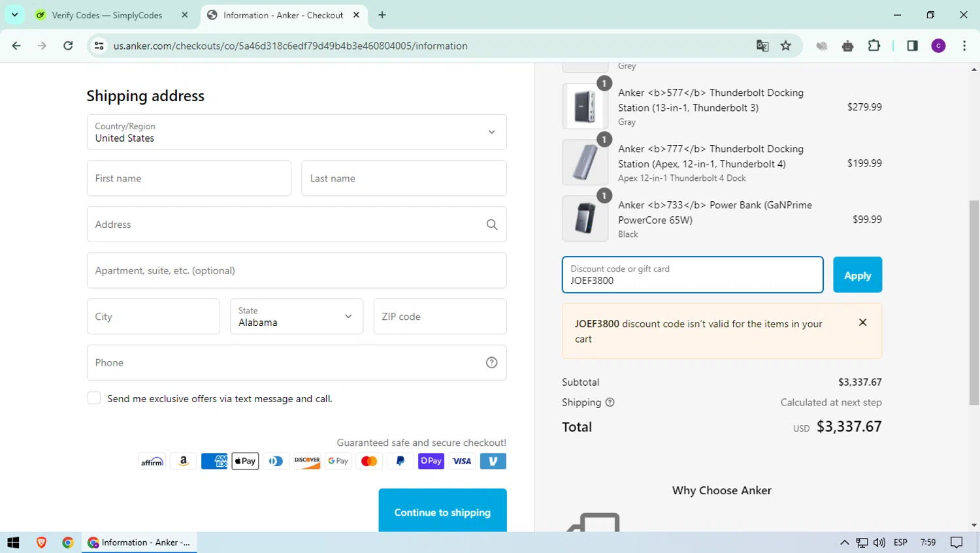Reload the checkout page
980x553 pixels.
[68, 46]
